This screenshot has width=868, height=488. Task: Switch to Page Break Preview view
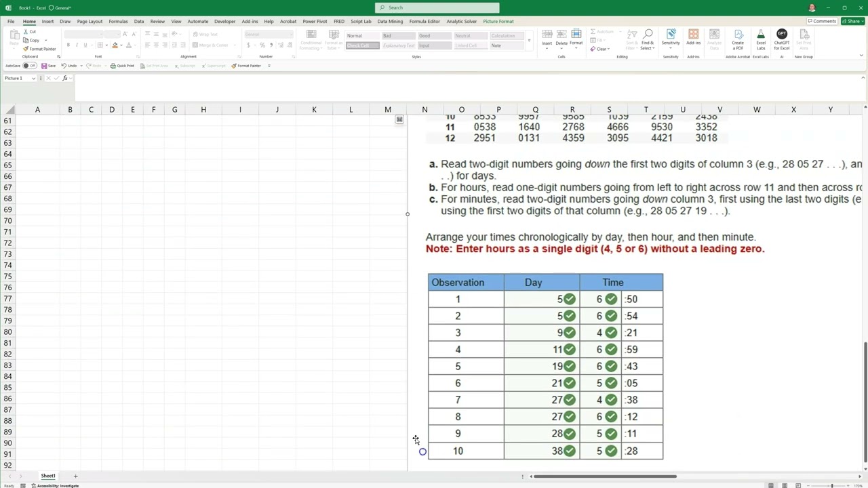click(x=799, y=485)
